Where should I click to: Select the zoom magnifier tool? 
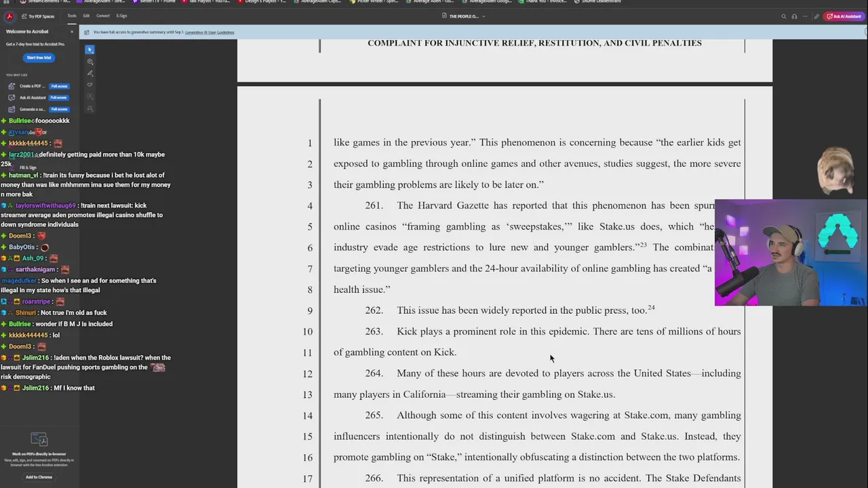click(x=90, y=62)
